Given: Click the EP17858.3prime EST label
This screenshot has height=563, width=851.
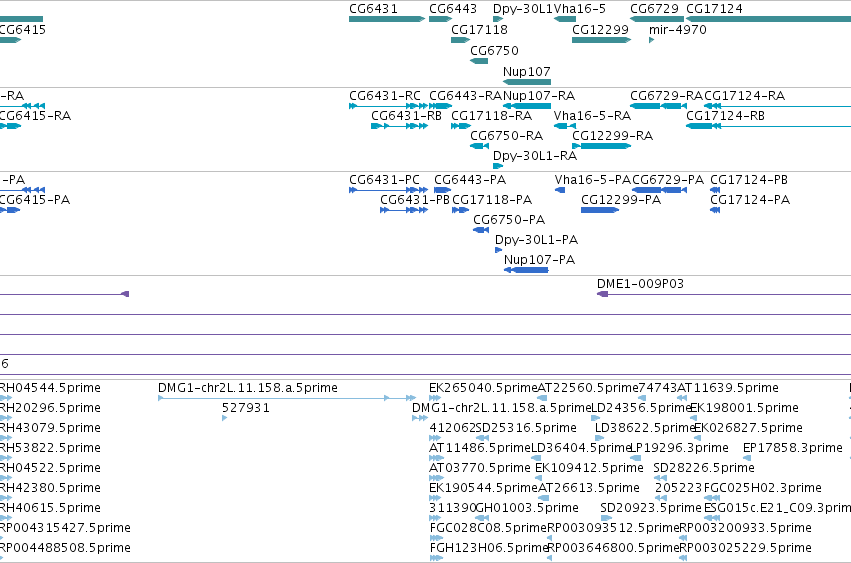Looking at the screenshot, I should coord(792,448).
